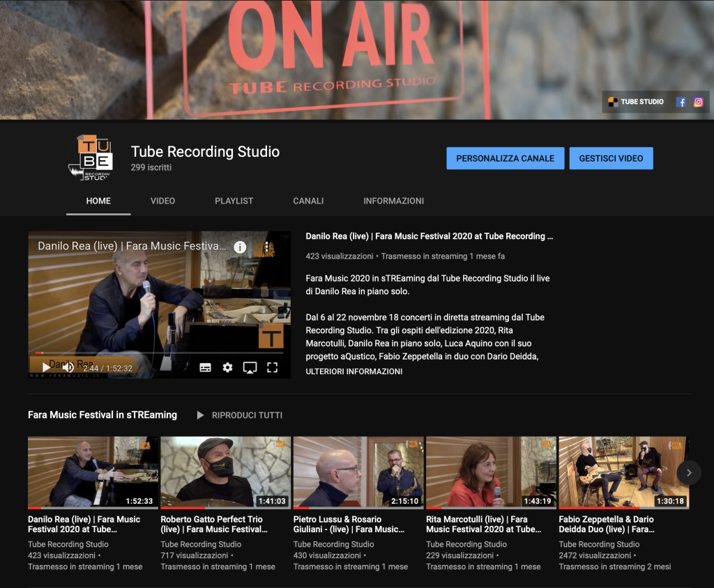This screenshot has width=714, height=588.
Task: Go to the CANALI tab
Action: (x=308, y=201)
